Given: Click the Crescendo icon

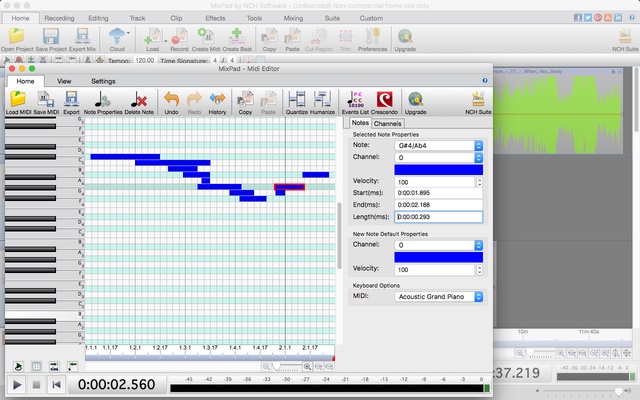Looking at the screenshot, I should (x=384, y=102).
